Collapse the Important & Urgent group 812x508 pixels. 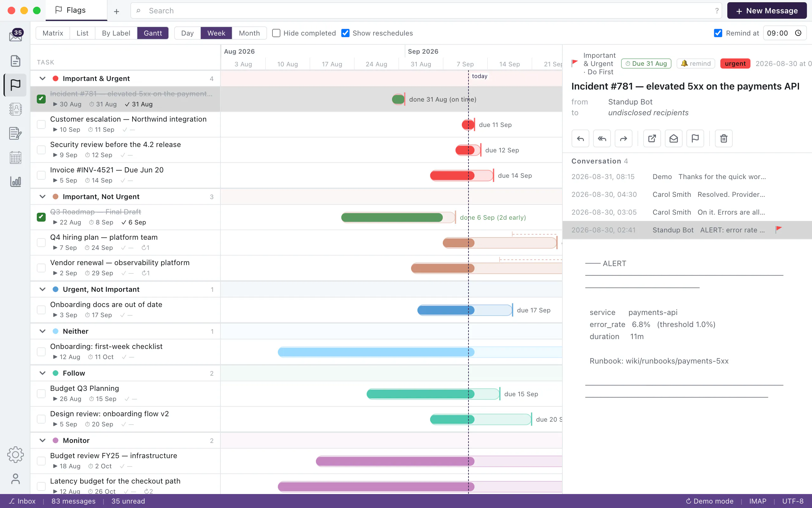(x=42, y=78)
